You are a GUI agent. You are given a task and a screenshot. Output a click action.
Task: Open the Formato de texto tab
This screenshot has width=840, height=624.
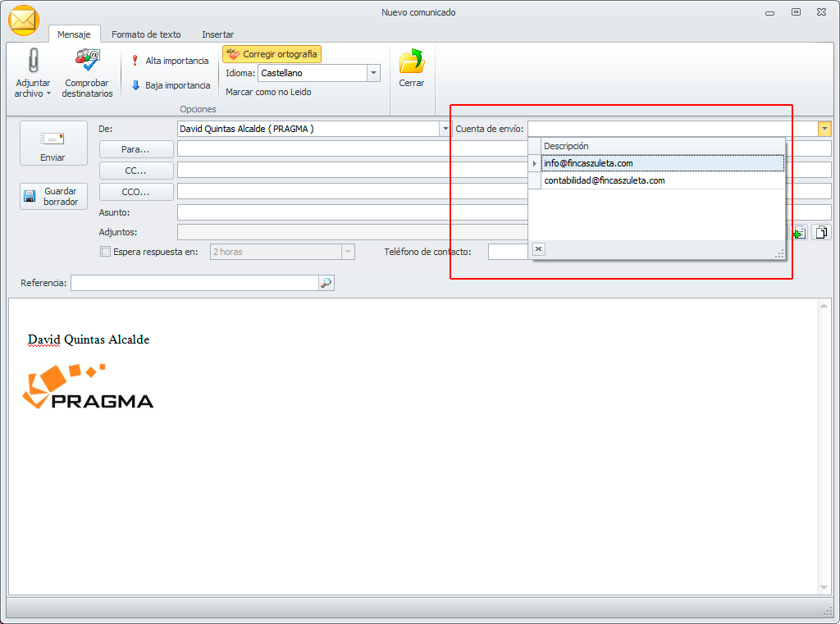[x=146, y=34]
